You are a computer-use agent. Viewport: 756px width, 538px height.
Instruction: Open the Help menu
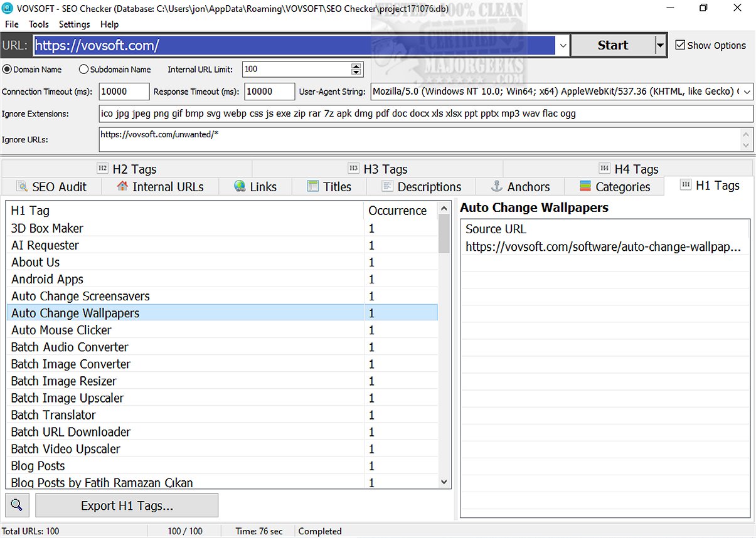[109, 24]
